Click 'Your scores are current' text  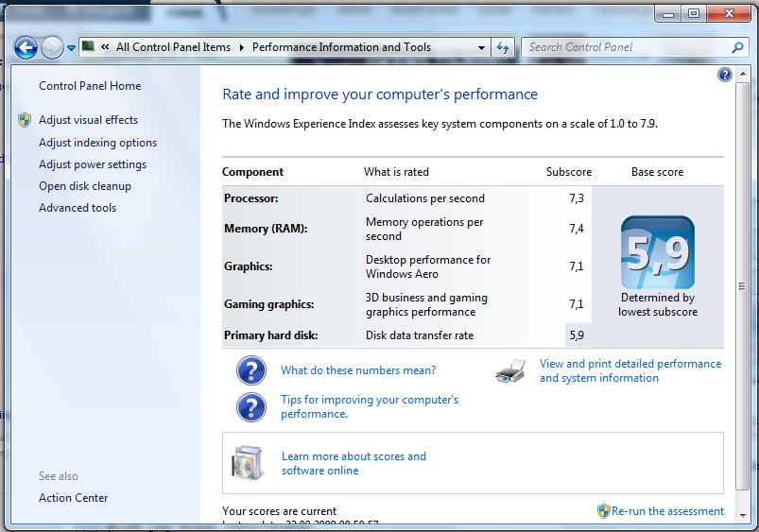point(279,511)
